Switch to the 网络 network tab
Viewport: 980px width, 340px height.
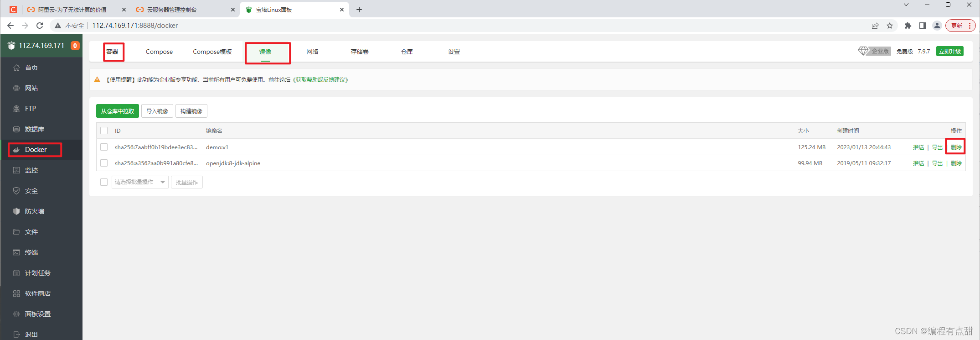click(x=312, y=52)
